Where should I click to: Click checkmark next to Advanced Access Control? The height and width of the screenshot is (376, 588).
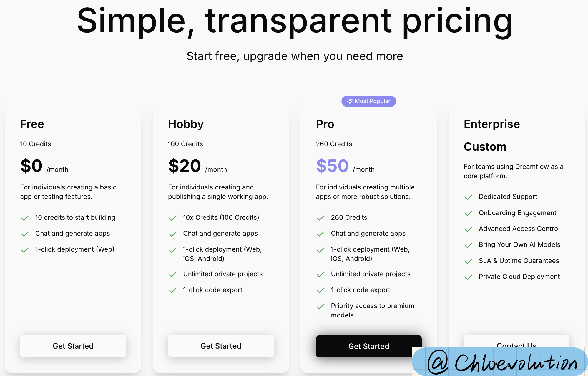(468, 229)
